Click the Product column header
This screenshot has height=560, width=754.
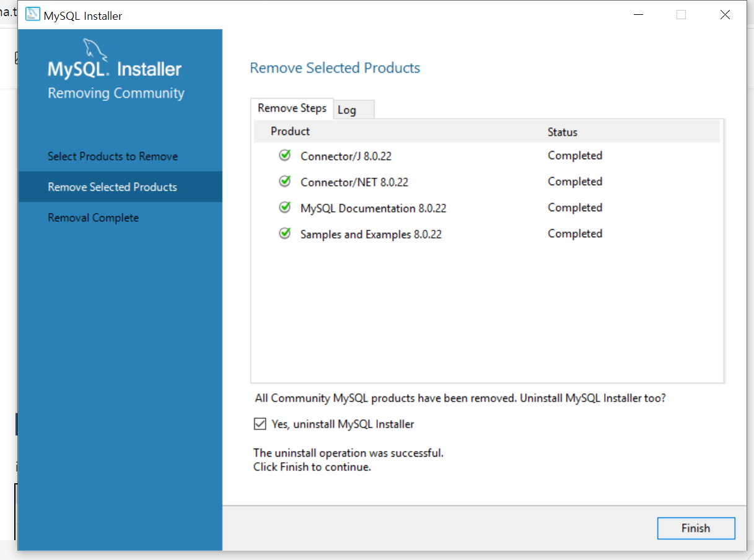point(290,131)
